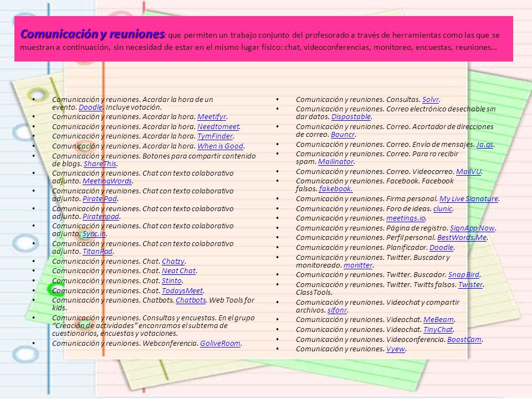Follow the Needtomeet hyperlink

pos(218,126)
